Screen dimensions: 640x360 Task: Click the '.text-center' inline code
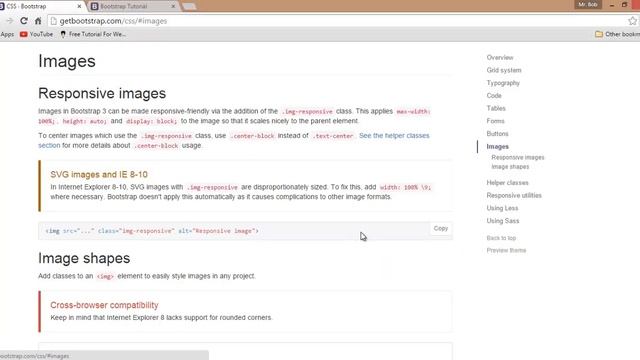[333, 136]
